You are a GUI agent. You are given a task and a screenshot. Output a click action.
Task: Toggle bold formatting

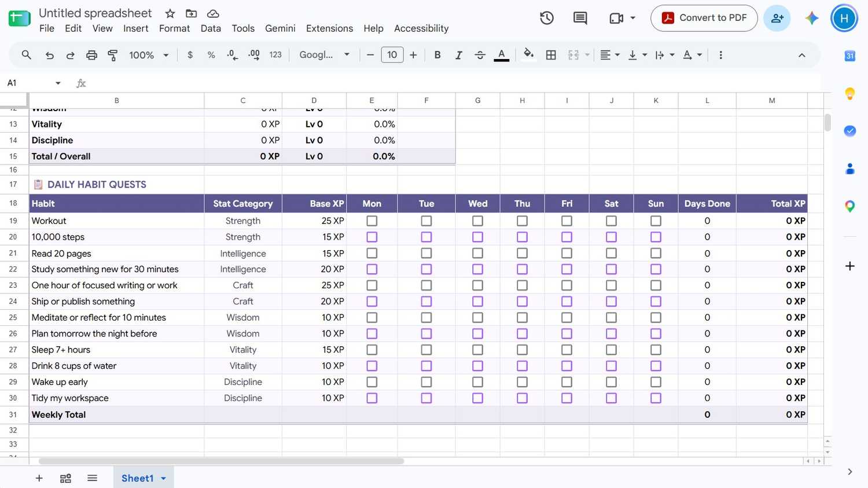[x=437, y=55]
